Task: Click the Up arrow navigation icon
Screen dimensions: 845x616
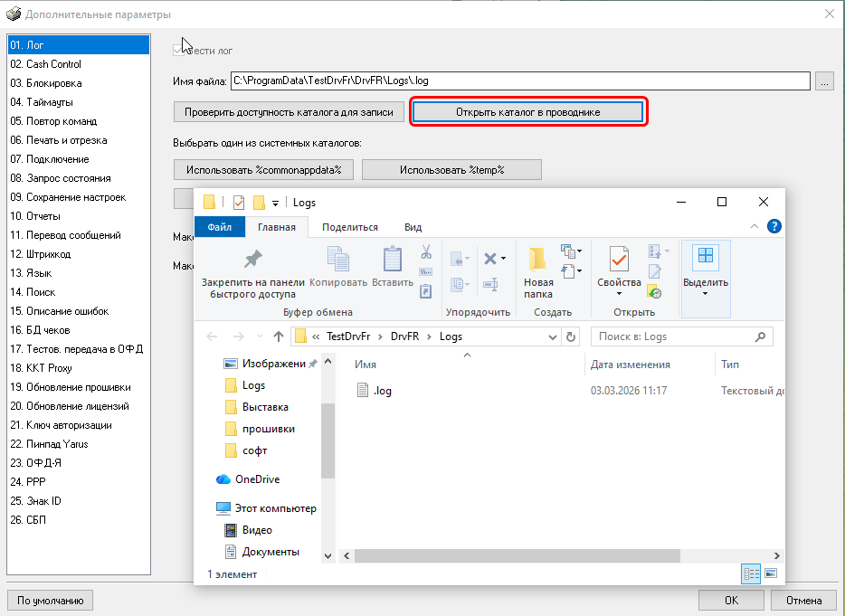Action: pos(279,336)
